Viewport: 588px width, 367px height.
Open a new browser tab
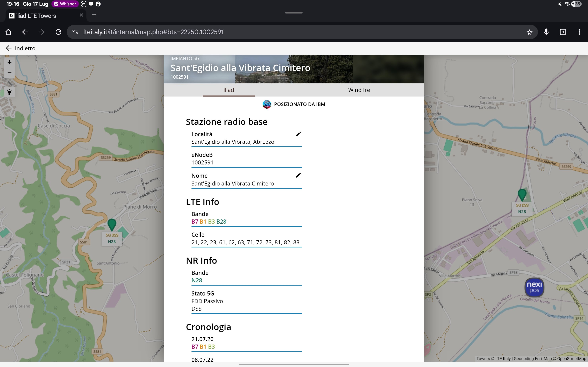(x=94, y=15)
